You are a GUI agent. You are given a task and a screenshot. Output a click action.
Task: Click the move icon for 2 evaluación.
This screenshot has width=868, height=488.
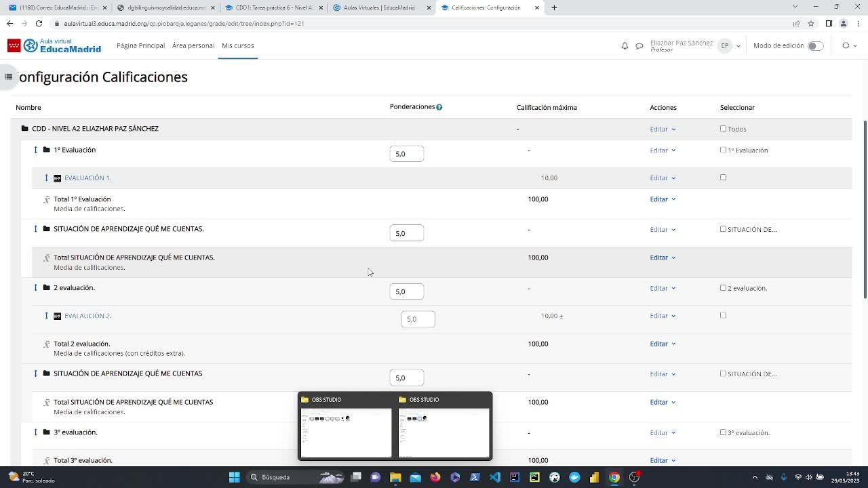(36, 287)
